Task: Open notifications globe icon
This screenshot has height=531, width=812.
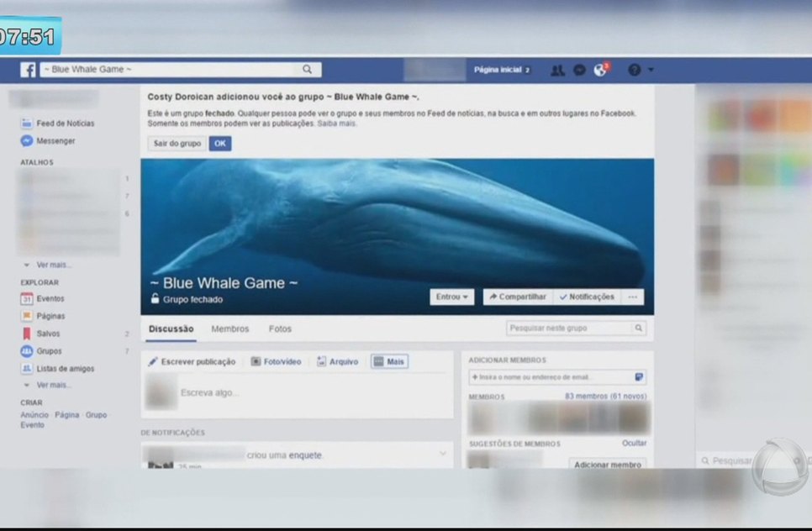Action: 601,70
